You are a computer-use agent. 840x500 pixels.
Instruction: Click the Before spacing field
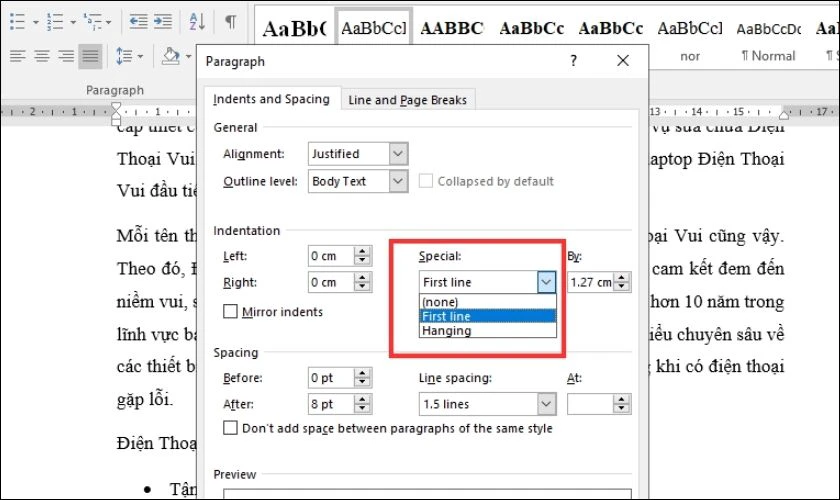331,378
